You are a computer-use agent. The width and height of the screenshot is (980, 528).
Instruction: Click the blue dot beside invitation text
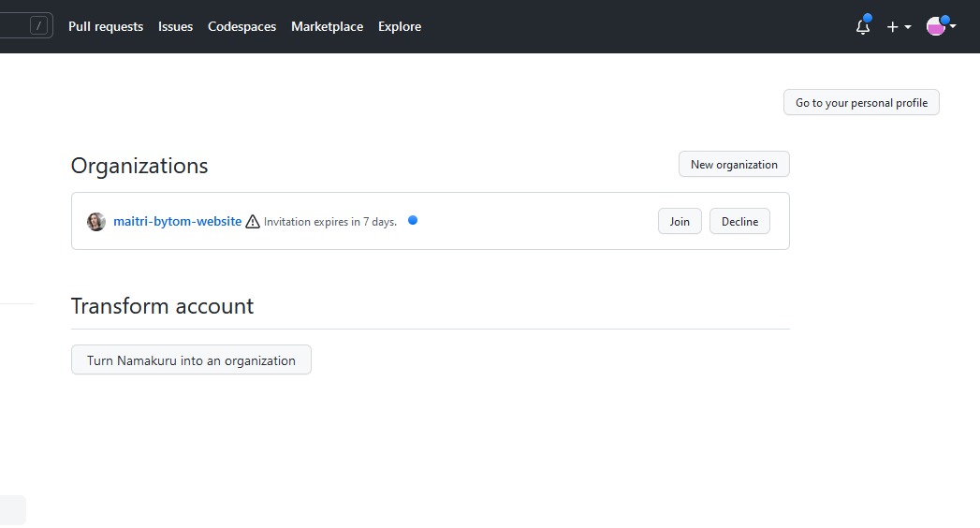[x=413, y=220]
